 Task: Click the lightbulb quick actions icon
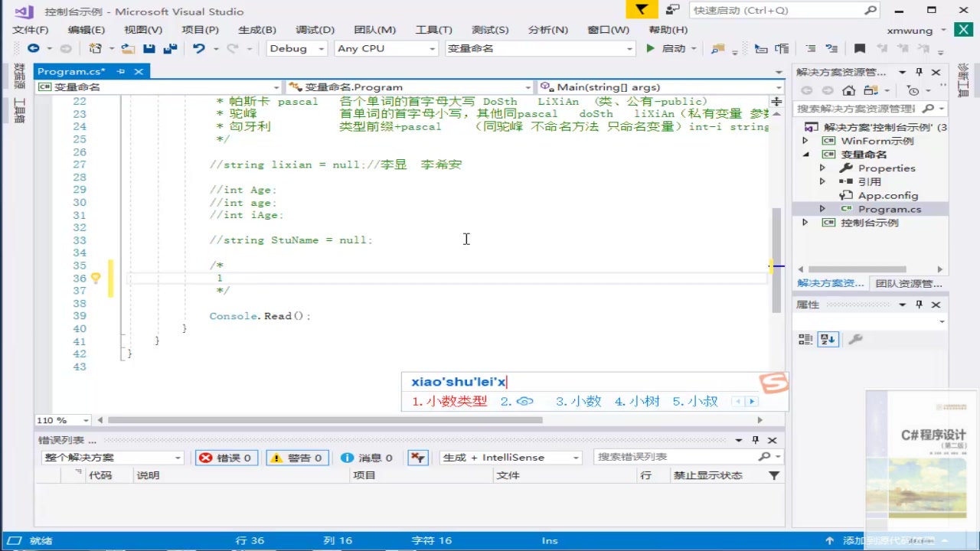(96, 279)
